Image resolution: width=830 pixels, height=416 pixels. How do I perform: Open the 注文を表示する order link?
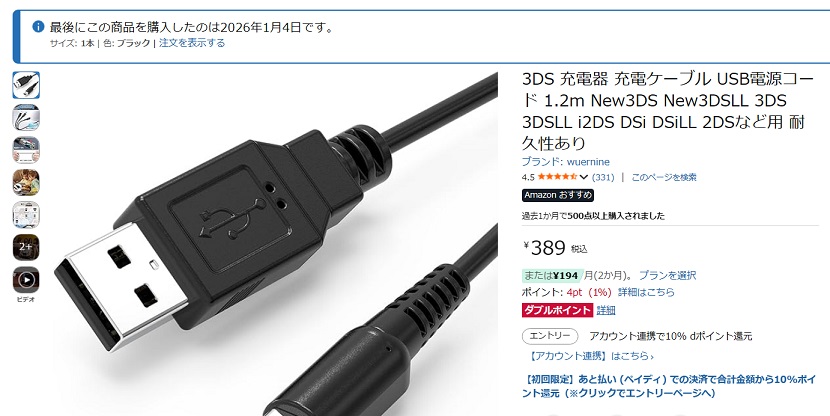[192, 43]
